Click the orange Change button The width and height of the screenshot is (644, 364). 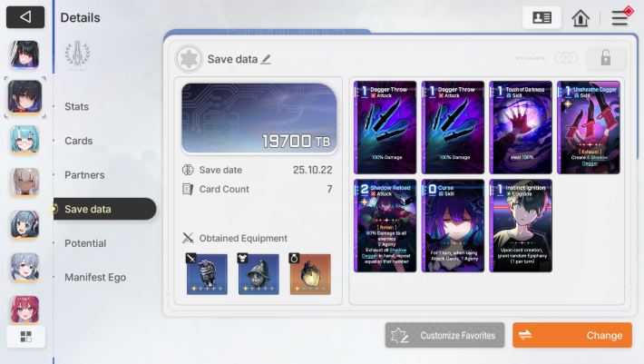pos(572,335)
